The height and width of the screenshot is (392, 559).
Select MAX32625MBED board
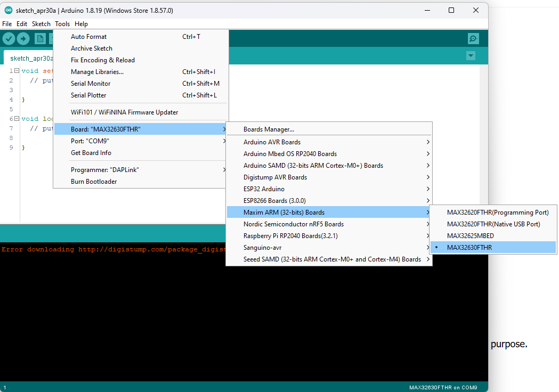pos(493,236)
